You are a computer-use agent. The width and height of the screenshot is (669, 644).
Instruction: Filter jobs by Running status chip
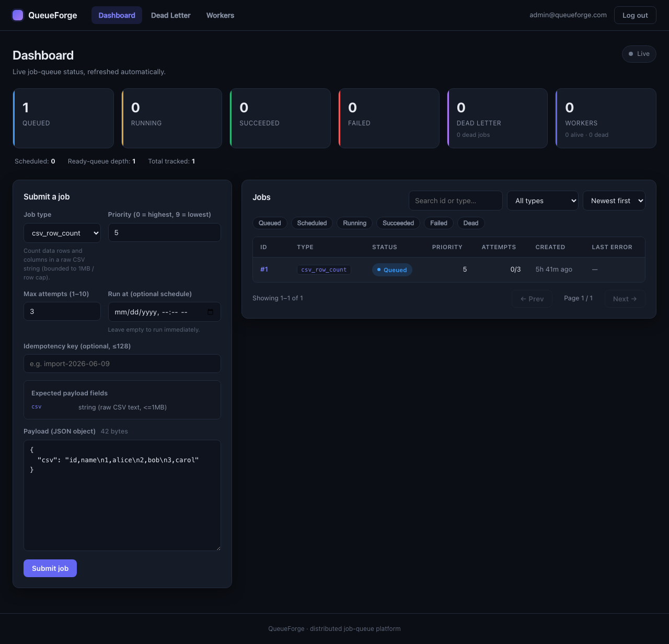[x=354, y=223]
